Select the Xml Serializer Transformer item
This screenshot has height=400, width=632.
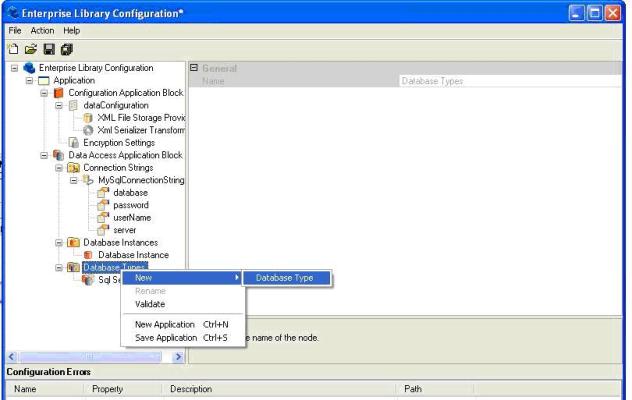(141, 130)
